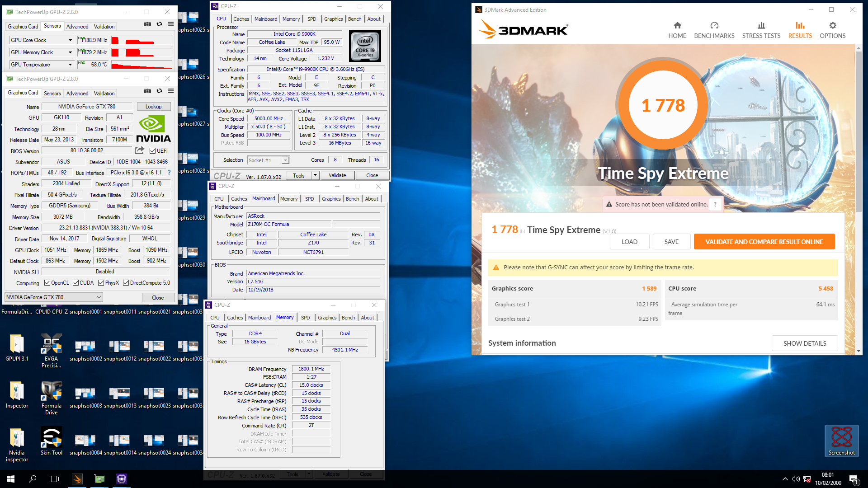Open Graphics tab in CPU-Z Memory window
868x488 pixels.
[327, 318]
